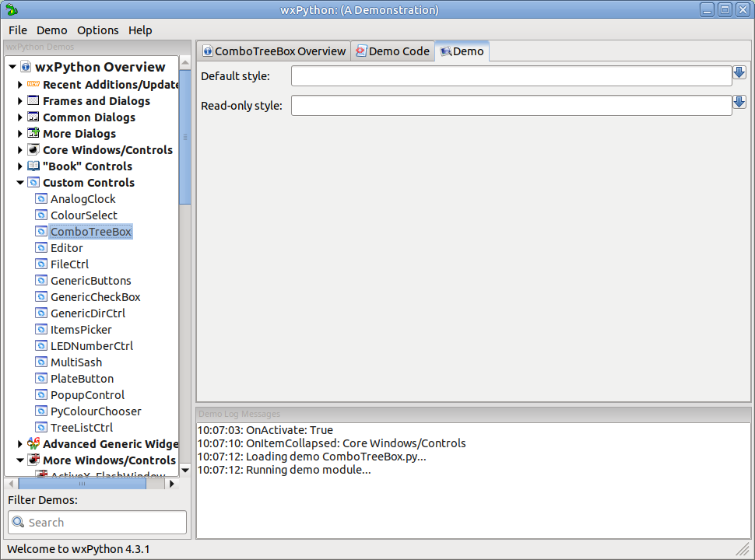Click the icon next to PyColourChooser
This screenshot has width=755, height=560.
41,411
